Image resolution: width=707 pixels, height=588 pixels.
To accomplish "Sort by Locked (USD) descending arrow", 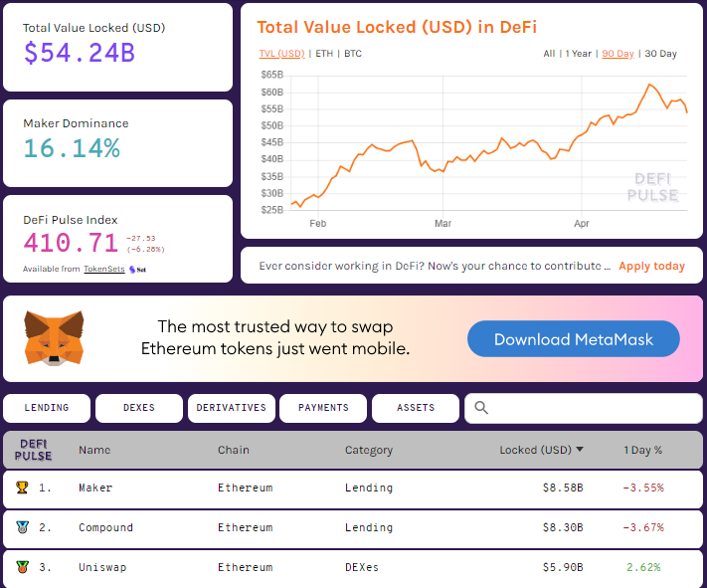I will (580, 450).
